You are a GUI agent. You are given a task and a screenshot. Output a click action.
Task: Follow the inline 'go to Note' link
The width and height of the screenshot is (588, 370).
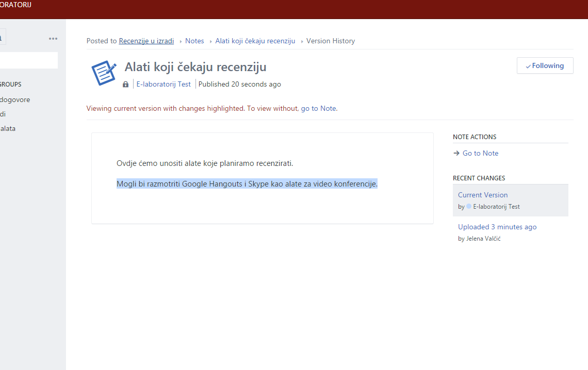tap(318, 108)
